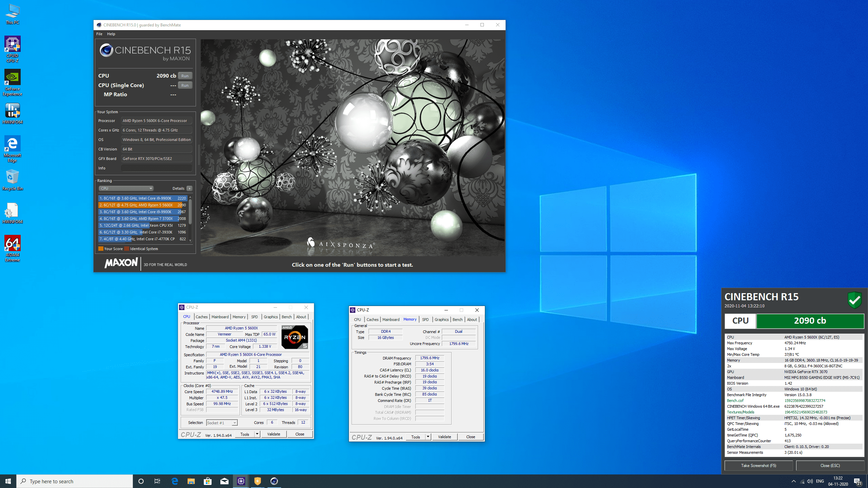
Task: Launch the first HWiNFO64 desktop shortcut
Action: click(x=13, y=114)
